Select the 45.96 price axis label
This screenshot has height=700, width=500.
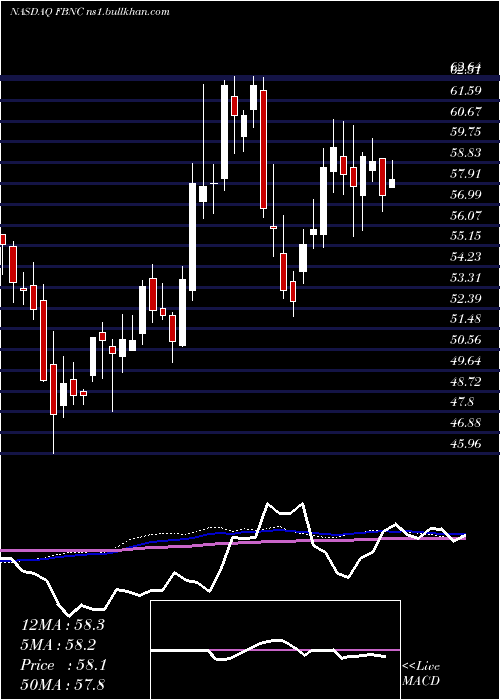tap(467, 444)
